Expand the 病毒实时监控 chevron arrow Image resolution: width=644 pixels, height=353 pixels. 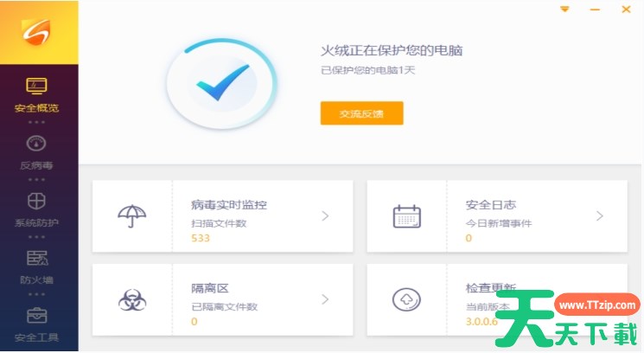coord(325,215)
